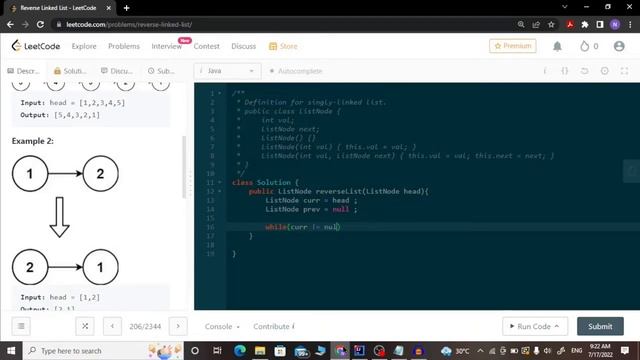The image size is (640, 360).
Task: Open the Chrome tab search dropdown
Action: pyautogui.click(x=564, y=7)
